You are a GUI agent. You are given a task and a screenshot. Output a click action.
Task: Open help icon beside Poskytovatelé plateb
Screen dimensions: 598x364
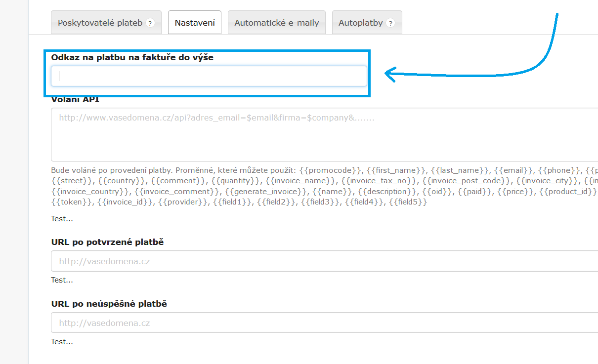point(150,23)
